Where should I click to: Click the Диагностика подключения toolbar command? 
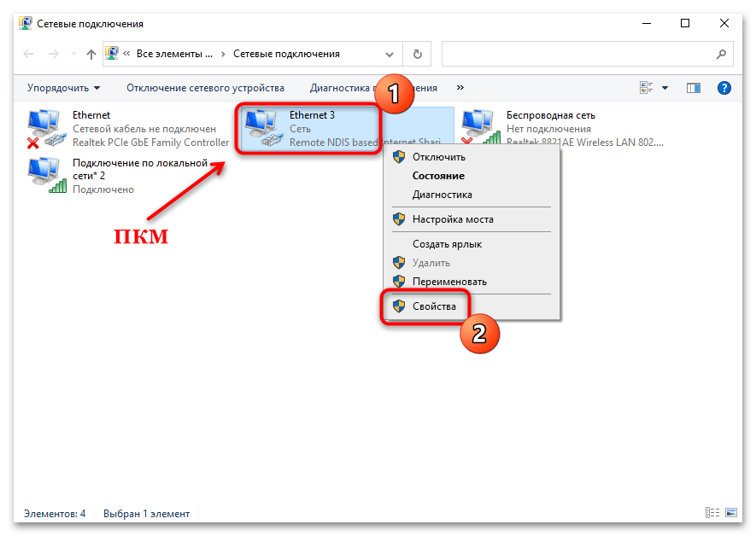(x=373, y=88)
